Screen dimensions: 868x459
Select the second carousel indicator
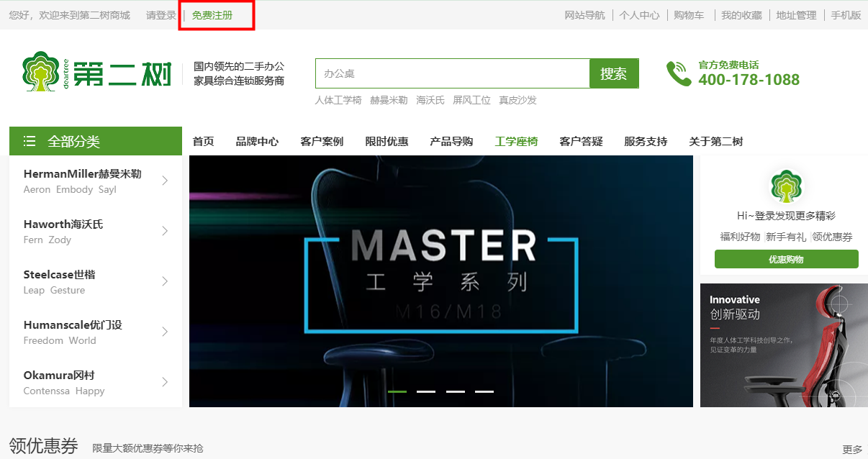(426, 391)
